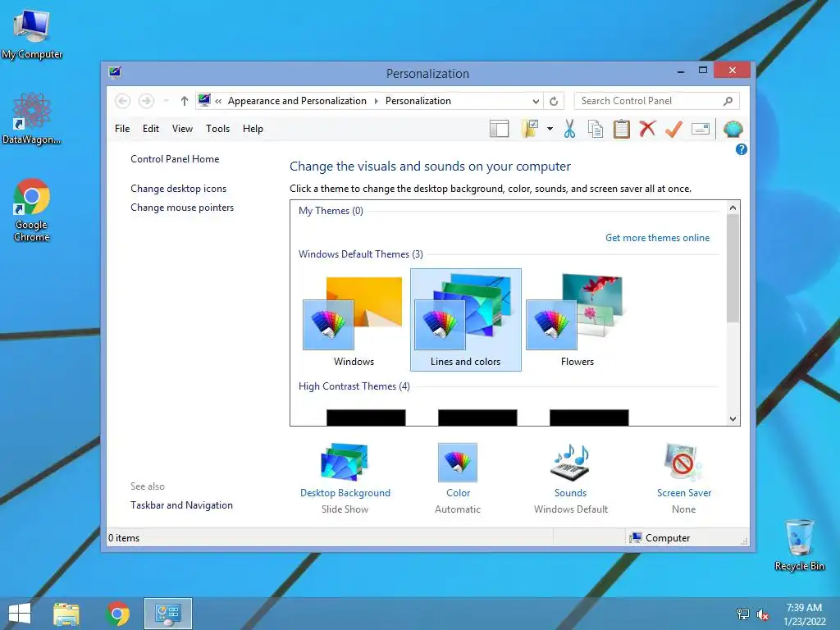Click the Forward navigation arrow

click(x=146, y=101)
